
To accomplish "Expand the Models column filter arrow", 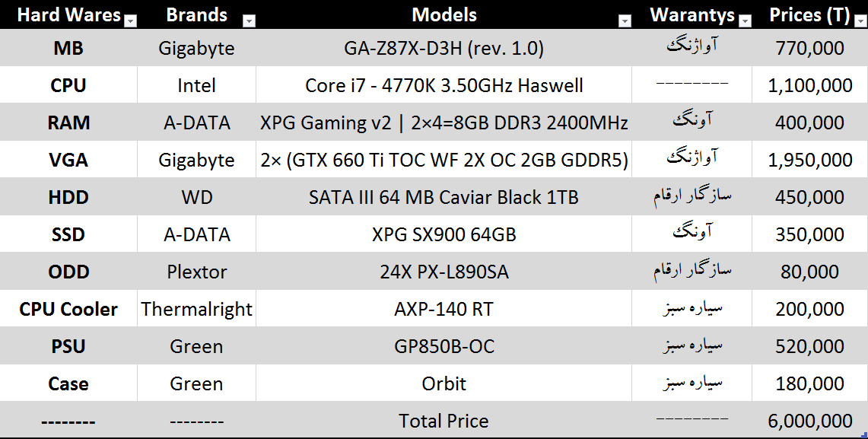I will pyautogui.click(x=625, y=21).
